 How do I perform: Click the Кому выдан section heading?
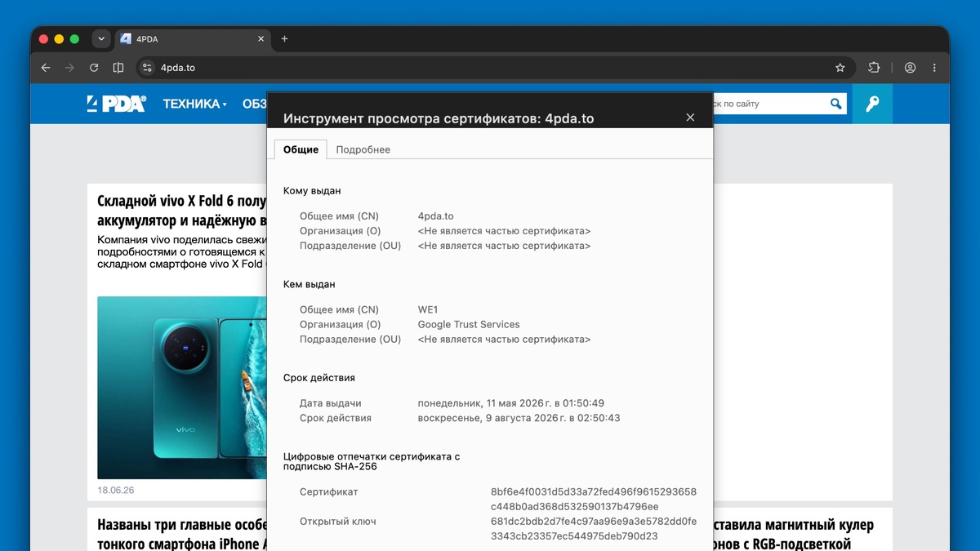(x=312, y=191)
